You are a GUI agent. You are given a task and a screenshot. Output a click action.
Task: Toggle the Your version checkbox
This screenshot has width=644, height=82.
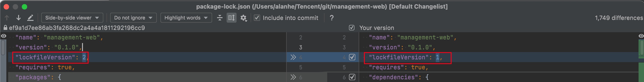[352, 28]
